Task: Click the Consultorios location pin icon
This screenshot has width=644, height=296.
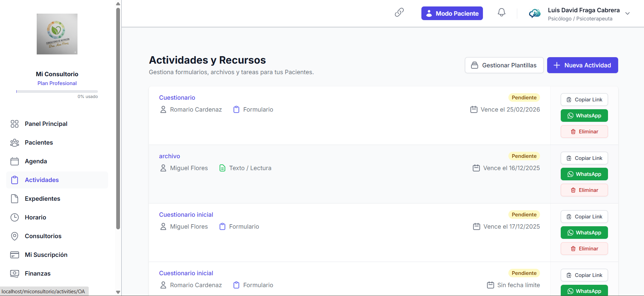Action: (x=15, y=236)
